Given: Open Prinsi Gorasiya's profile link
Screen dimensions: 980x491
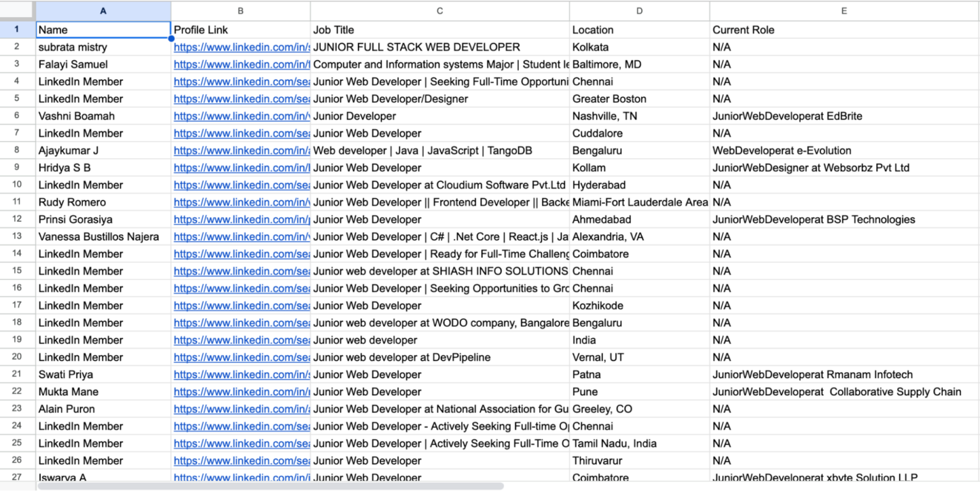Looking at the screenshot, I should coord(242,219).
